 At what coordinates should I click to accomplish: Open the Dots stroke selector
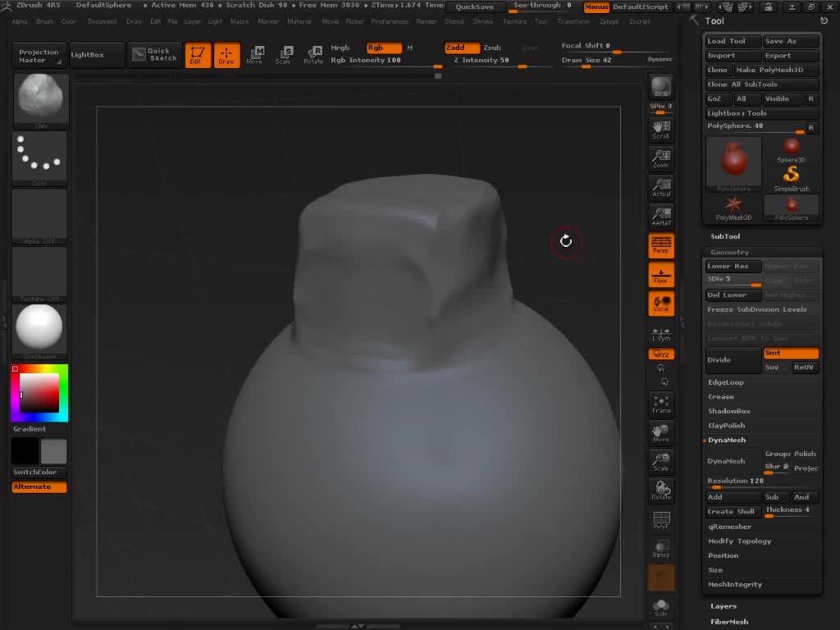click(39, 158)
